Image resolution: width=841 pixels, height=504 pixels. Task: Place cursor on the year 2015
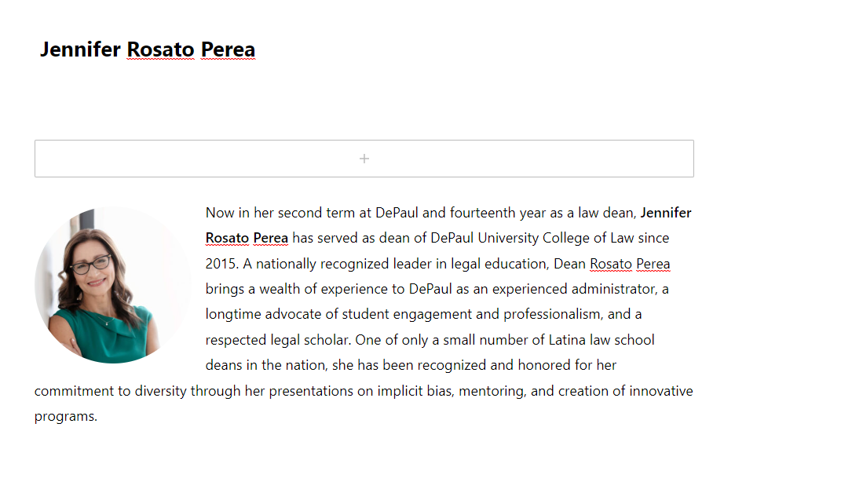(221, 264)
